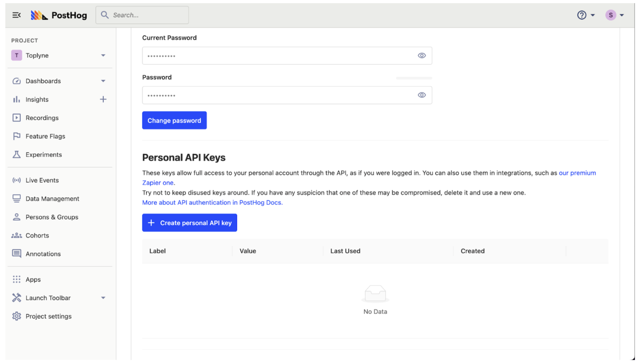The image size is (638, 364).
Task: Open the user avatar account menu
Action: tap(611, 15)
